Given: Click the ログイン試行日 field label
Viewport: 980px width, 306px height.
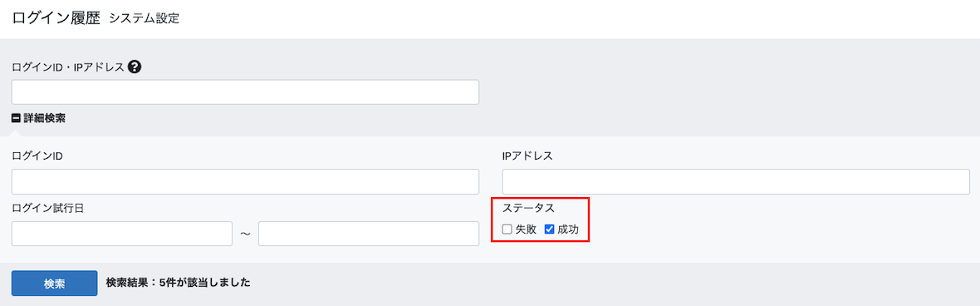Looking at the screenshot, I should pos(48,209).
